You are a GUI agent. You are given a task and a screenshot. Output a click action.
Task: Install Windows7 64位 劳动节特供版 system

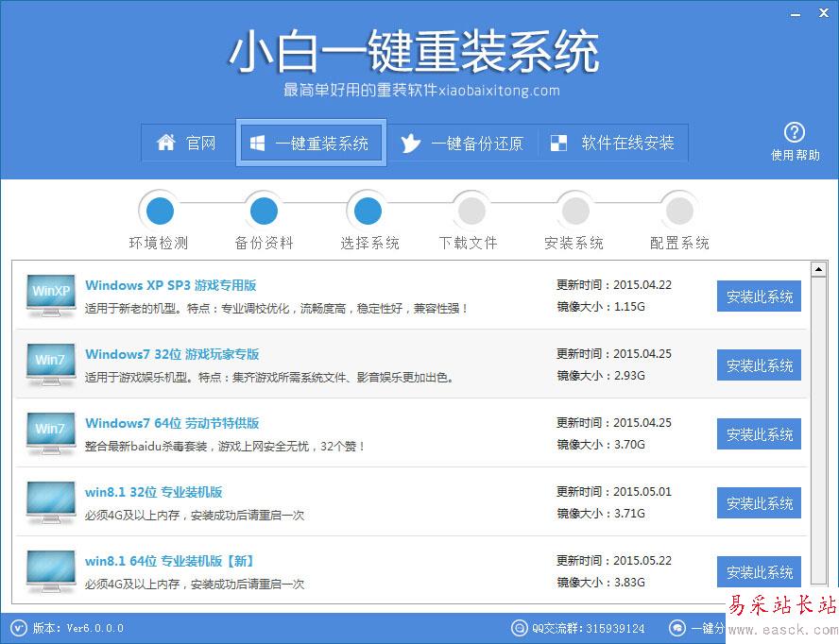pyautogui.click(x=759, y=433)
